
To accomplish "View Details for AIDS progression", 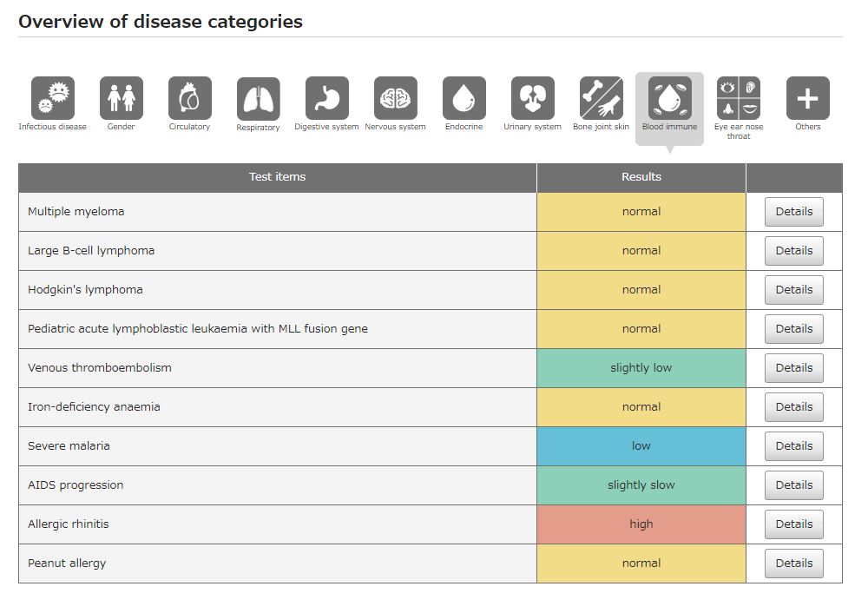I will pos(793,484).
